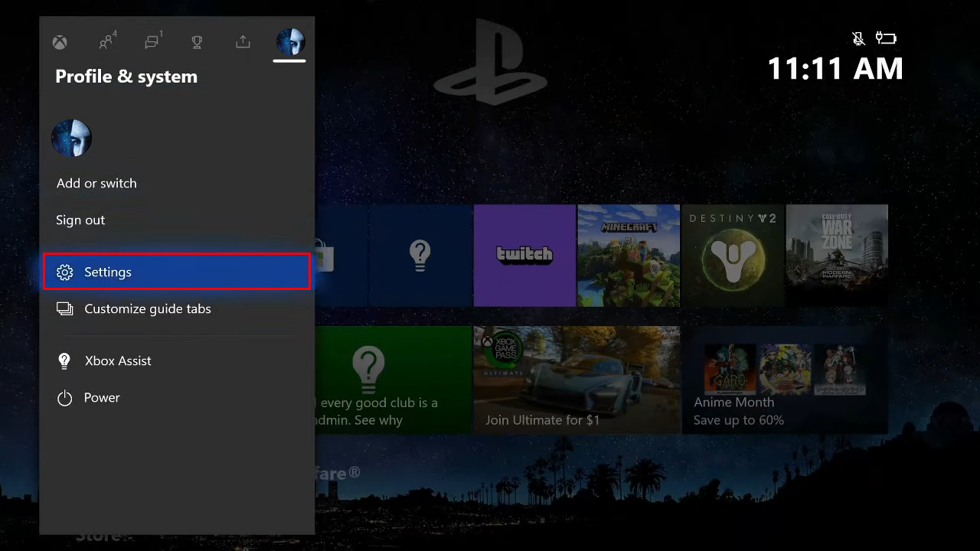Screen dimensions: 980x551
Task: Click the 11:11 AM clock
Action: point(835,69)
